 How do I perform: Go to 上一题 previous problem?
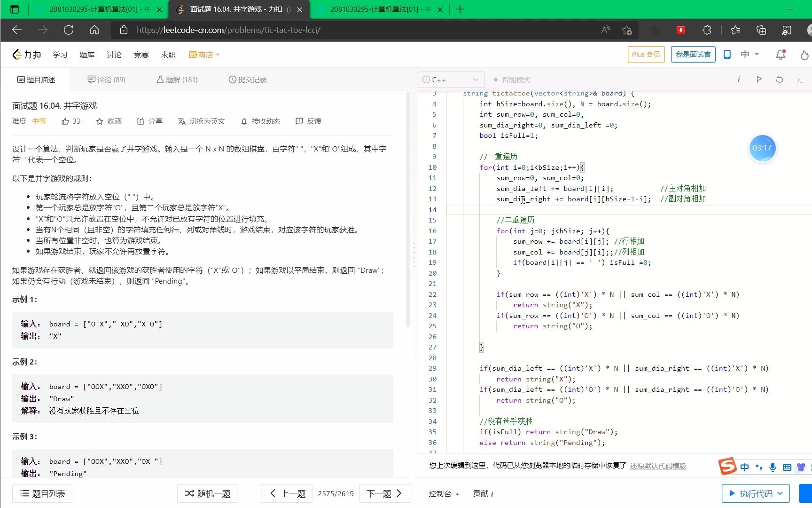pyautogui.click(x=287, y=493)
